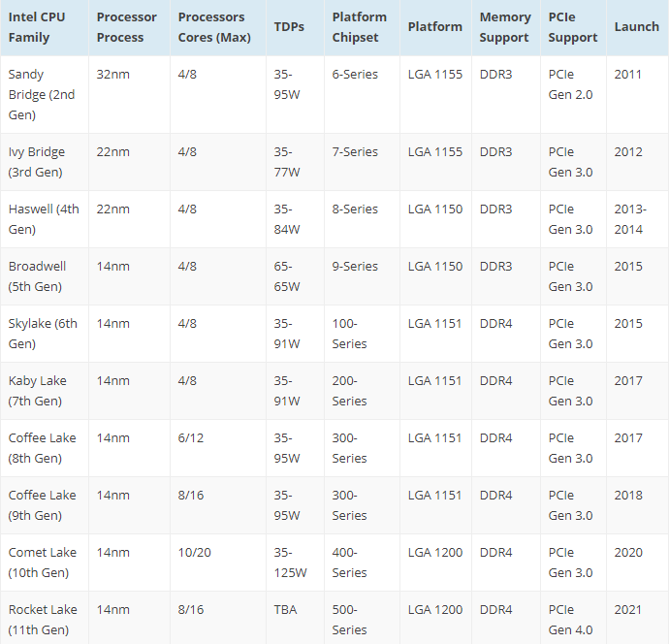This screenshot has height=644, width=669.
Task: Click the 'PCIe Support' column header
Action: pyautogui.click(x=573, y=27)
